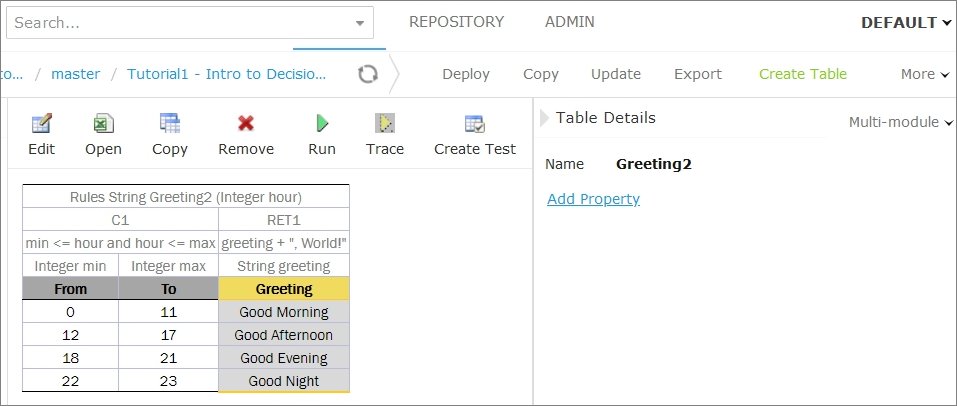Click the master branch breadcrumb link
The image size is (957, 406).
click(x=76, y=74)
